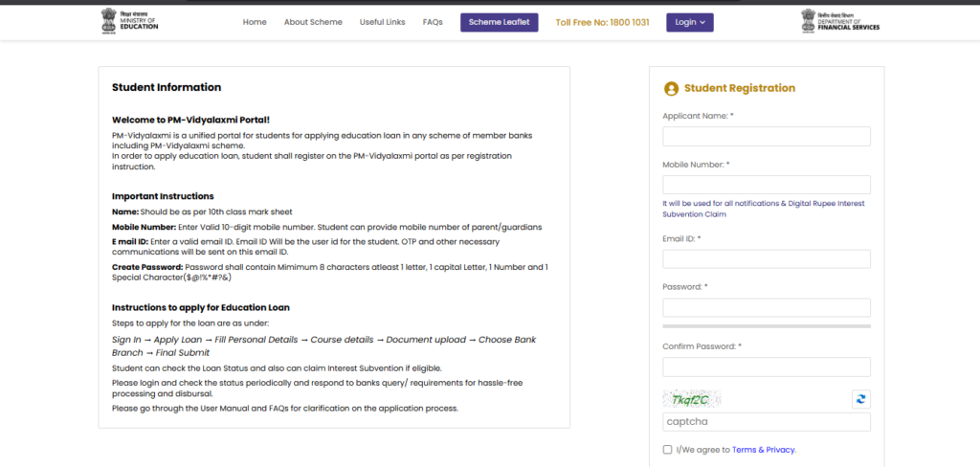The image size is (980, 467).
Task: Click the Ministry of Education logo
Action: point(129,21)
